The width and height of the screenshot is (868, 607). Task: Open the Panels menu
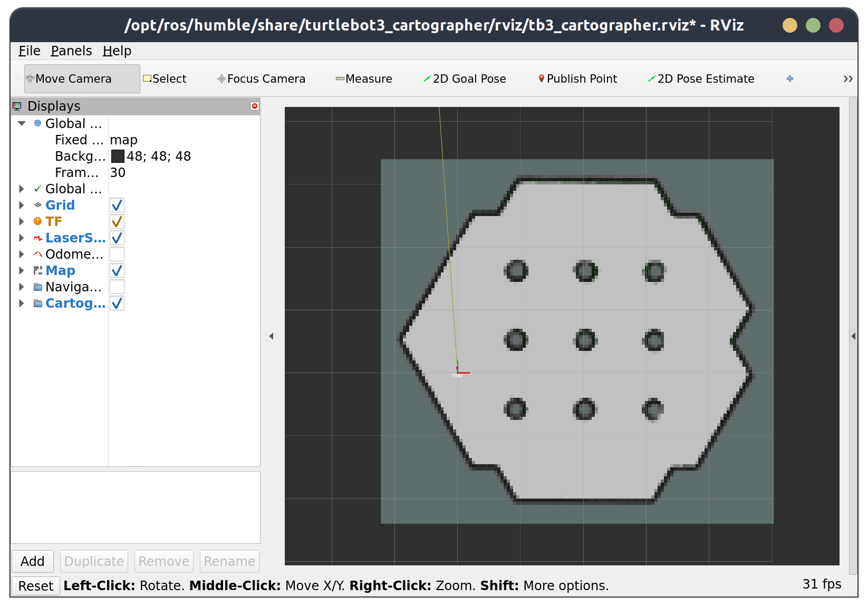pyautogui.click(x=71, y=51)
